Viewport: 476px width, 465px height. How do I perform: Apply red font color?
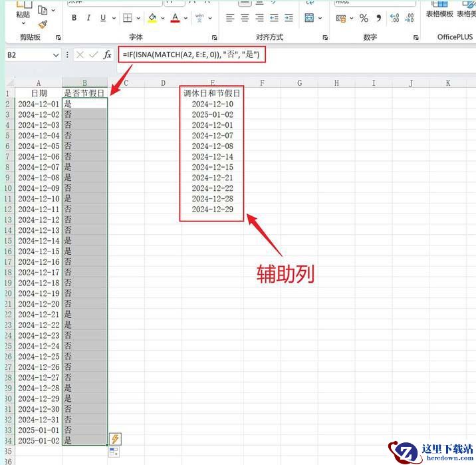coord(175,18)
